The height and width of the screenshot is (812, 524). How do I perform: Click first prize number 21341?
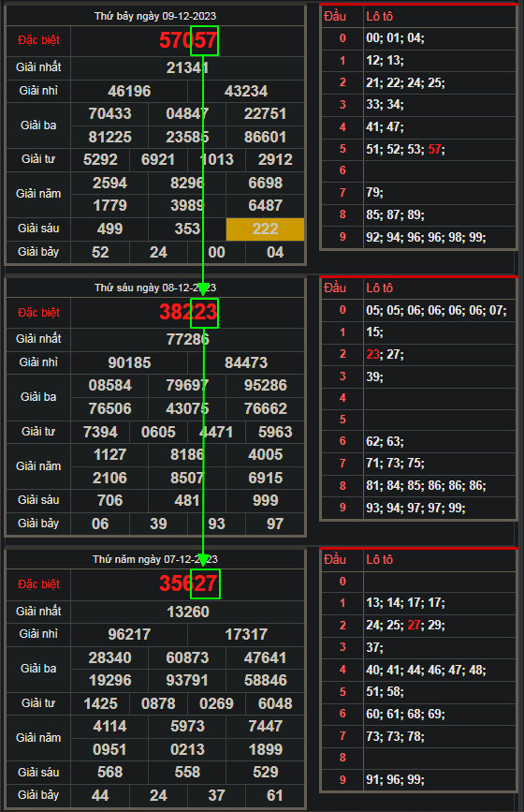188,67
